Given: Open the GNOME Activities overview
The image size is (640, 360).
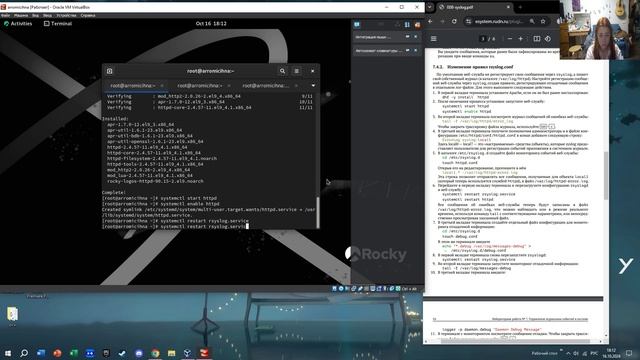Looking at the screenshot, I should pos(18,24).
